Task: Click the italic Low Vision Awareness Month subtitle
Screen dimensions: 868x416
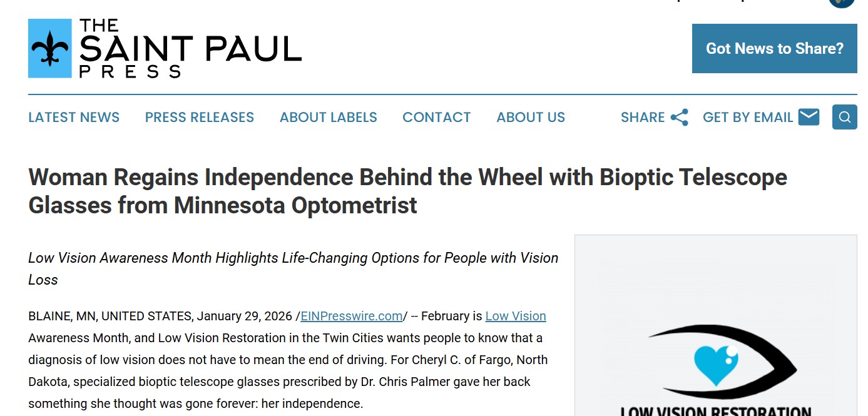Action: pyautogui.click(x=293, y=268)
